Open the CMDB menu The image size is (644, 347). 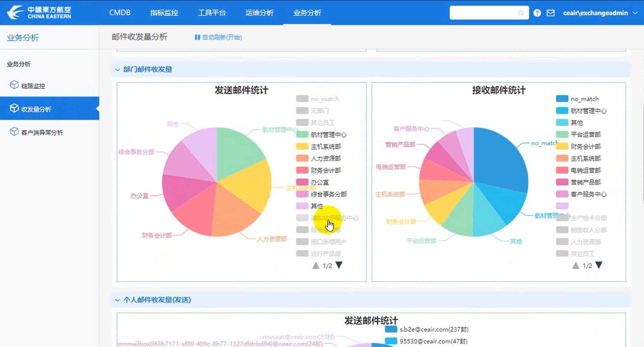120,12
